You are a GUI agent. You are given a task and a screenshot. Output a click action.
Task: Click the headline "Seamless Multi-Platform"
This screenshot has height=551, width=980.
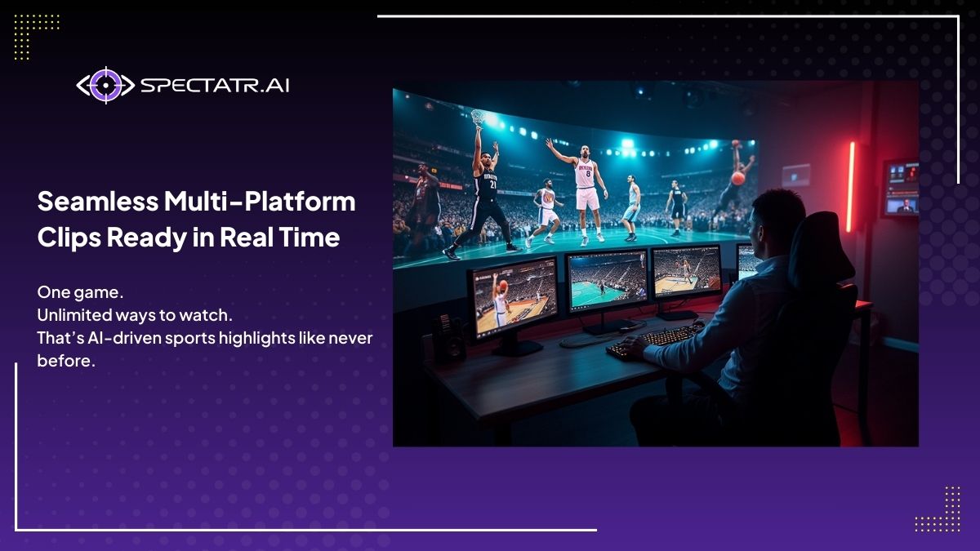pos(197,201)
